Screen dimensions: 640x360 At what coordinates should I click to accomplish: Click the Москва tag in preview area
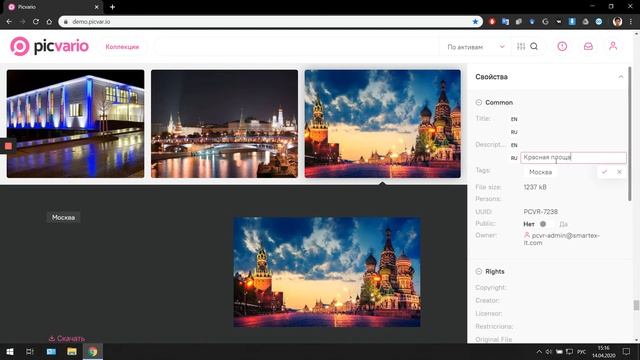63,218
